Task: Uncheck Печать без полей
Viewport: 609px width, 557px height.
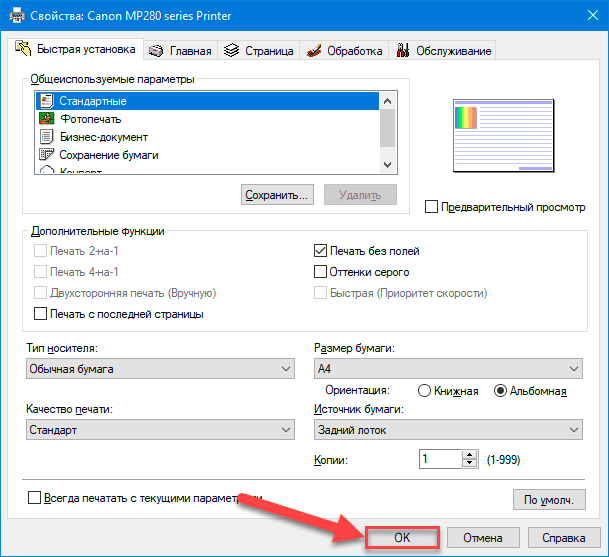Action: pyautogui.click(x=320, y=251)
